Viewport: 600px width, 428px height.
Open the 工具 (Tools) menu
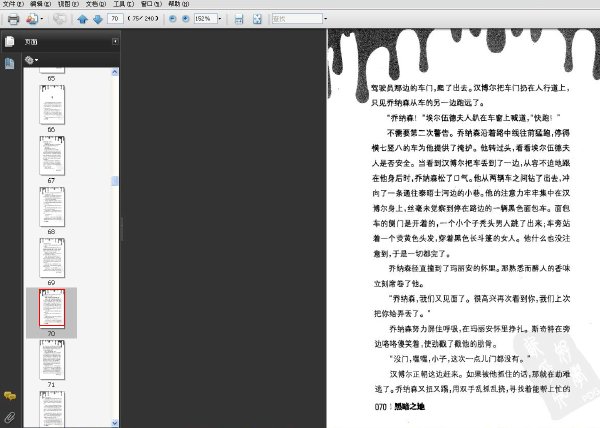point(123,4)
